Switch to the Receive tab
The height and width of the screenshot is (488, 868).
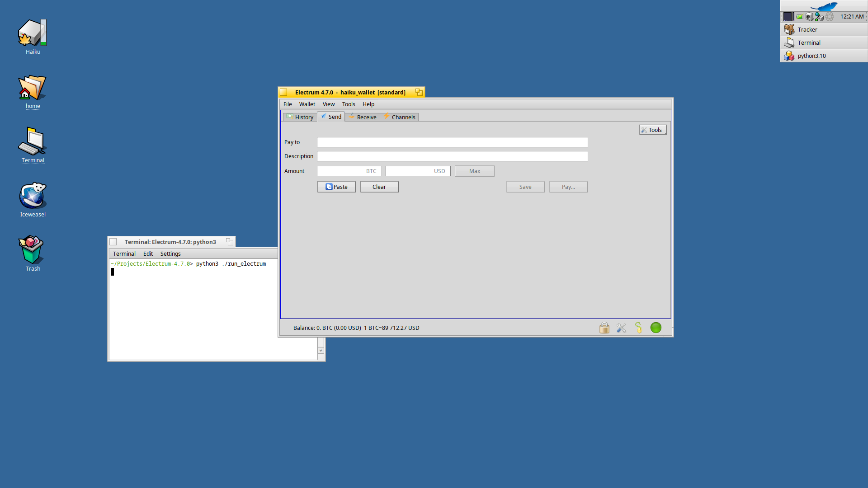(x=362, y=117)
